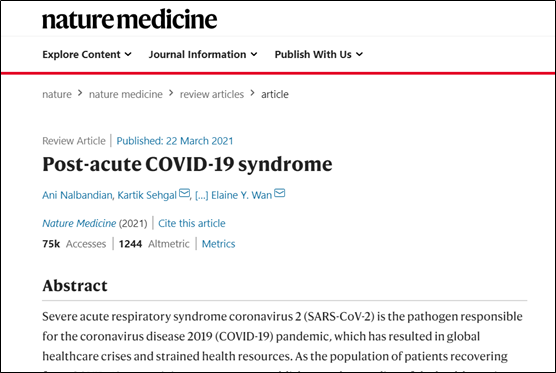Open the review articles breadcrumb

(x=212, y=94)
